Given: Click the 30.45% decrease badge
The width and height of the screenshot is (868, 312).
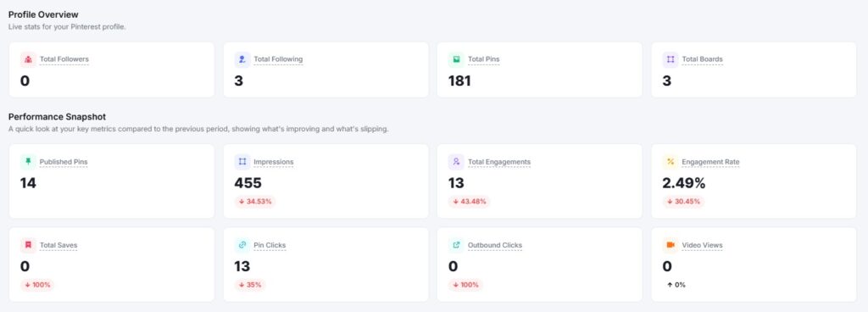Looking at the screenshot, I should [x=684, y=202].
